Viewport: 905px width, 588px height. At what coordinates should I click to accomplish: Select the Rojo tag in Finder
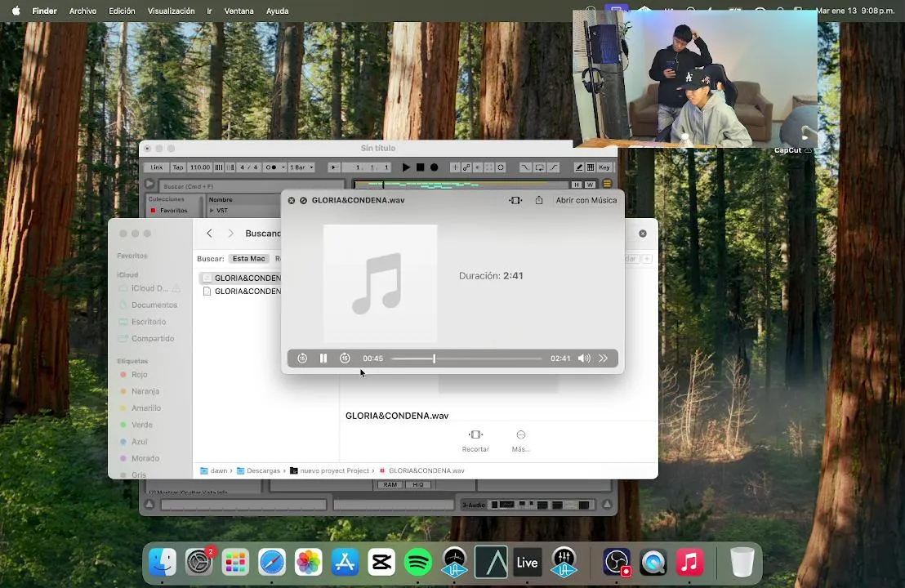(139, 375)
